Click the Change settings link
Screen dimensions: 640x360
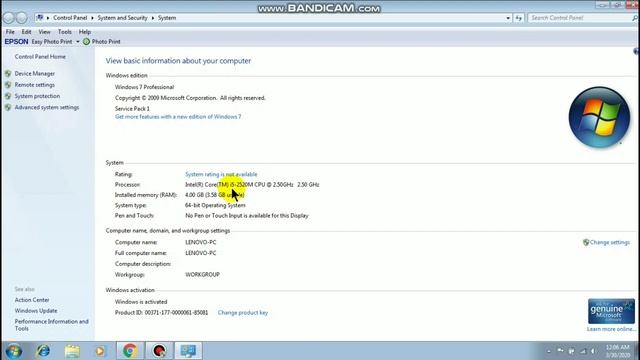pyautogui.click(x=610, y=242)
